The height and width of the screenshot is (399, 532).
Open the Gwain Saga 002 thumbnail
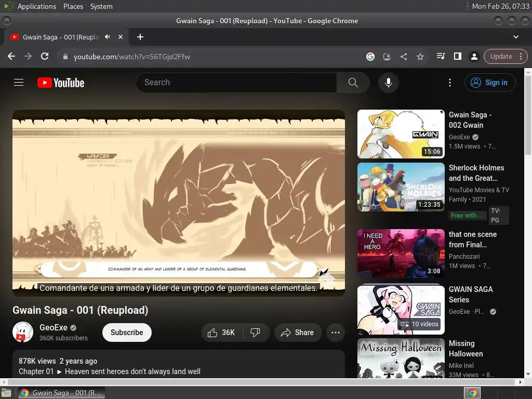coord(401,134)
